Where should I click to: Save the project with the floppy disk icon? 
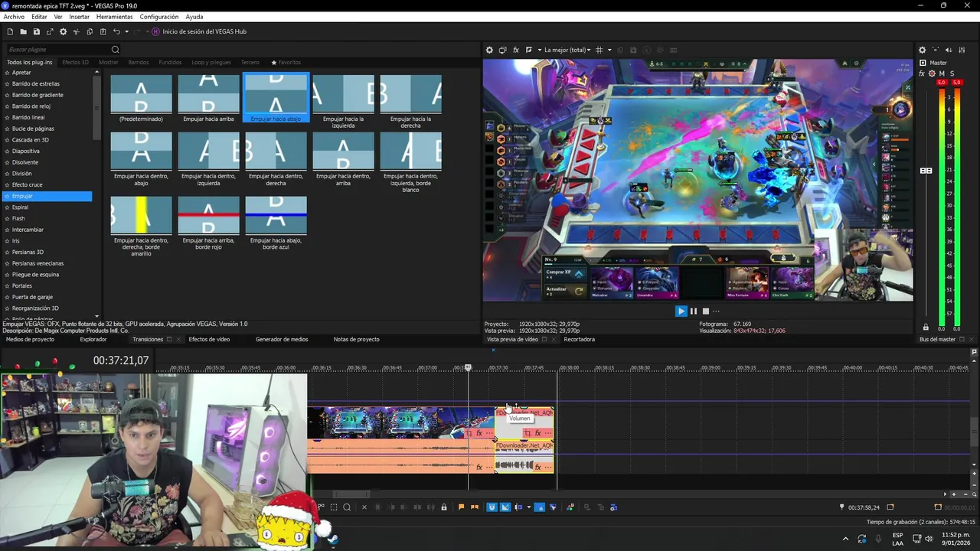[36, 31]
